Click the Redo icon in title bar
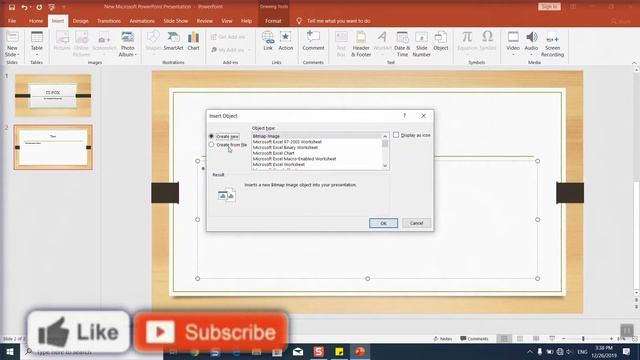The width and height of the screenshot is (640, 360). 39,7
